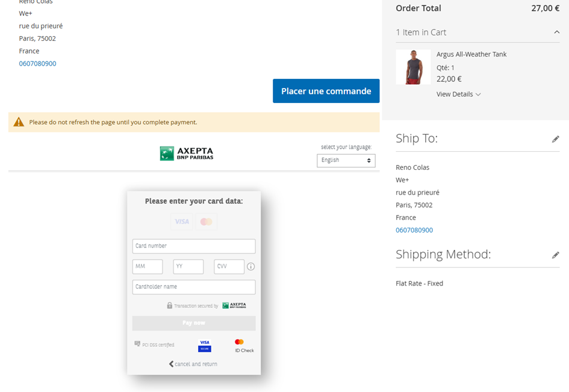This screenshot has height=392, width=569.
Task: Click the Visa Secure badge
Action: [205, 345]
